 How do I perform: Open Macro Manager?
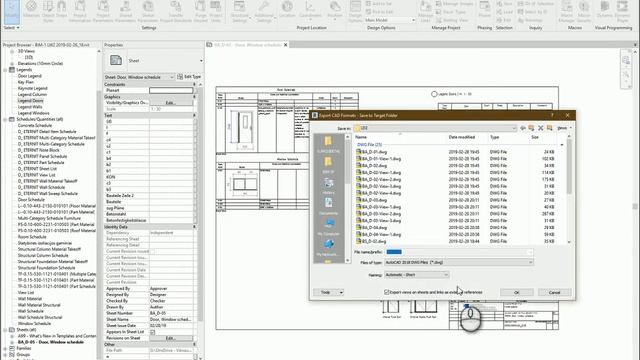(x=566, y=11)
